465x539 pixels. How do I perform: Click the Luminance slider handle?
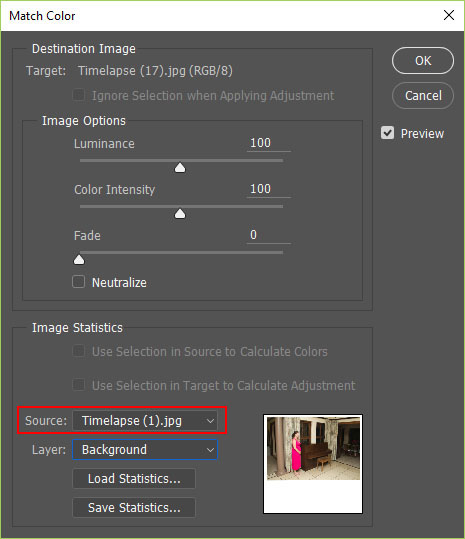(180, 168)
